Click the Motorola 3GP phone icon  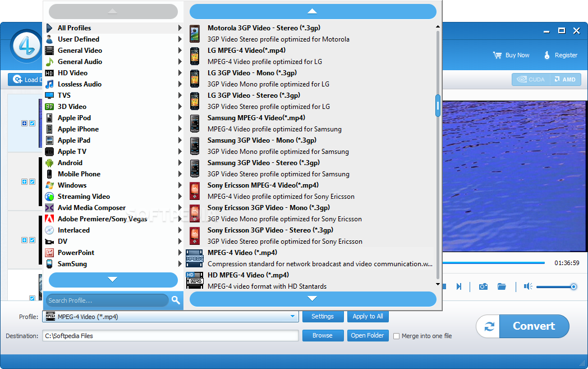[x=195, y=34]
